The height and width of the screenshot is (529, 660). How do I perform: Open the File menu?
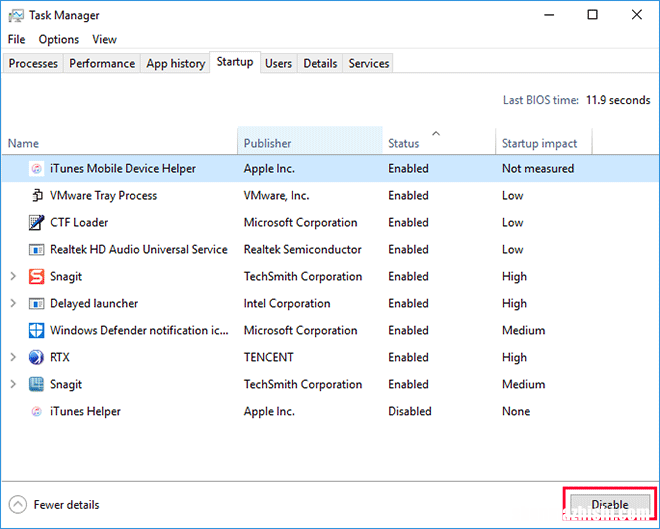(x=16, y=40)
